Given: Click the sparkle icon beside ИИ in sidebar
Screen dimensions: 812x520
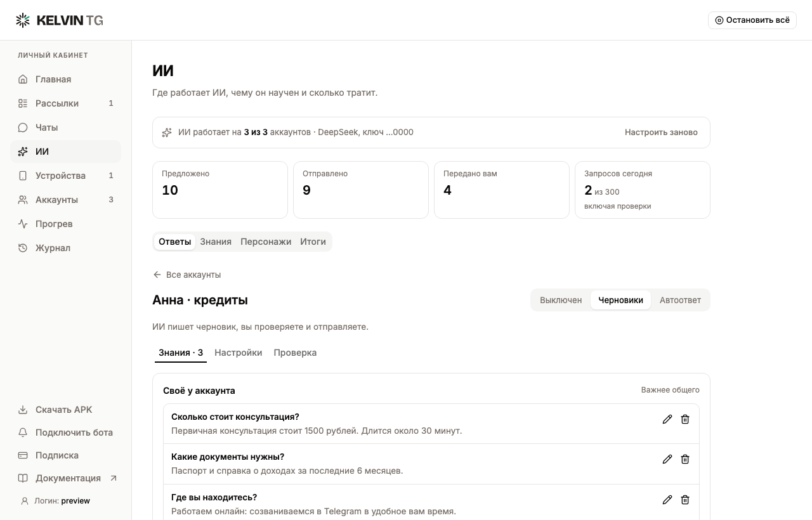Looking at the screenshot, I should coord(23,152).
